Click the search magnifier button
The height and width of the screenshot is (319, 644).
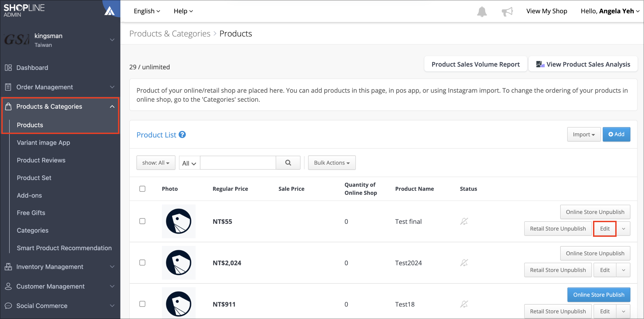pyautogui.click(x=288, y=163)
